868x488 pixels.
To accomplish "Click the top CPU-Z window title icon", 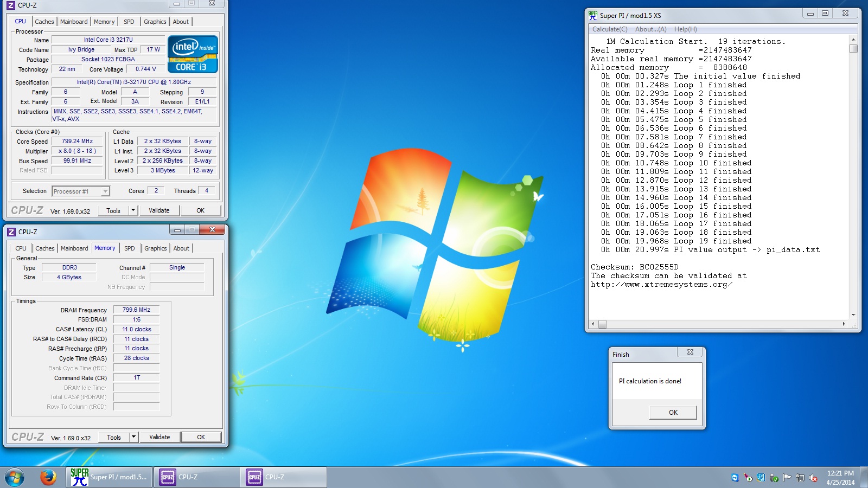I will click(11, 5).
